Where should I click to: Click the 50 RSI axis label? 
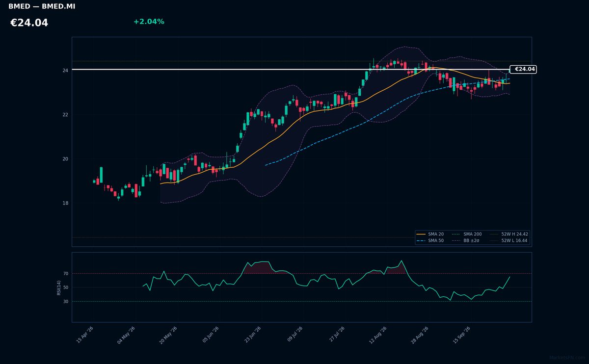tap(66, 287)
